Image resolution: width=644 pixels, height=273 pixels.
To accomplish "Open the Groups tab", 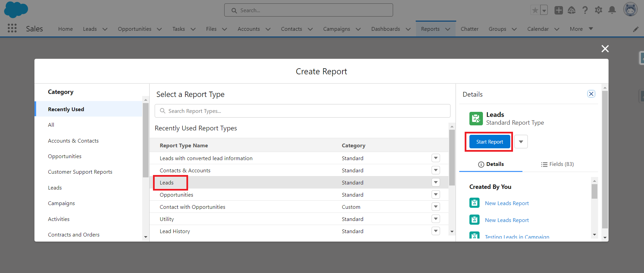I will (497, 29).
